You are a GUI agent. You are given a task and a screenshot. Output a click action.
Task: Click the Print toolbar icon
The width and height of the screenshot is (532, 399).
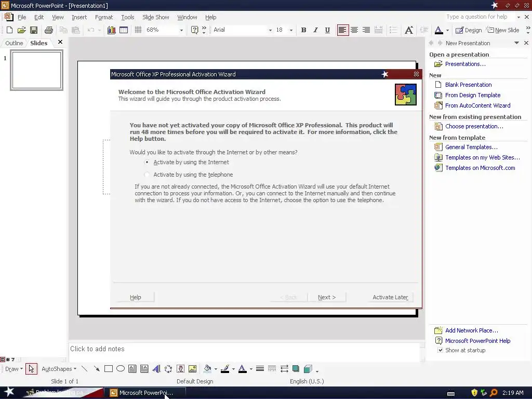48,30
